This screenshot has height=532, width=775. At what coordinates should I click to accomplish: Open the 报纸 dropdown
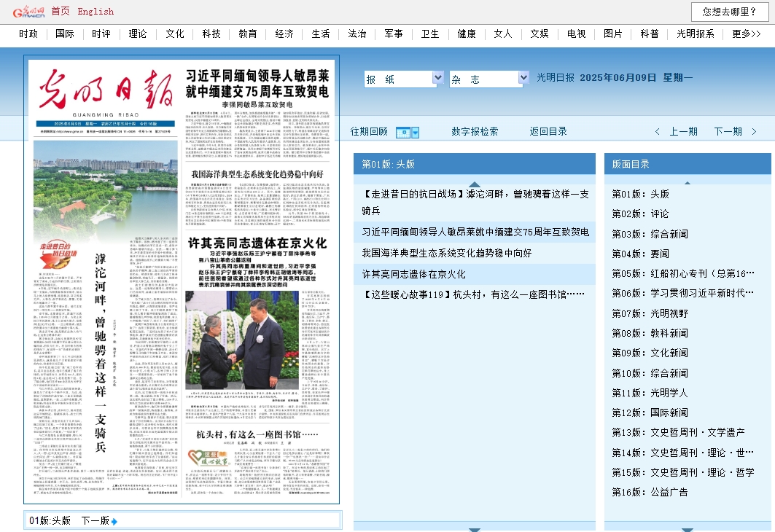pos(403,79)
